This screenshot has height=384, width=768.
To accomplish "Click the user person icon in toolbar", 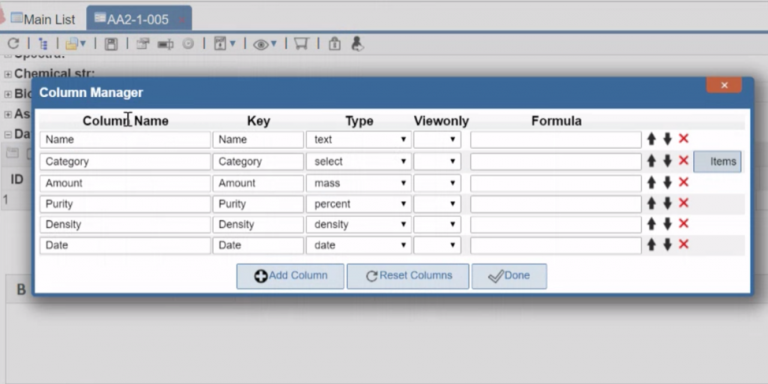I will point(357,44).
